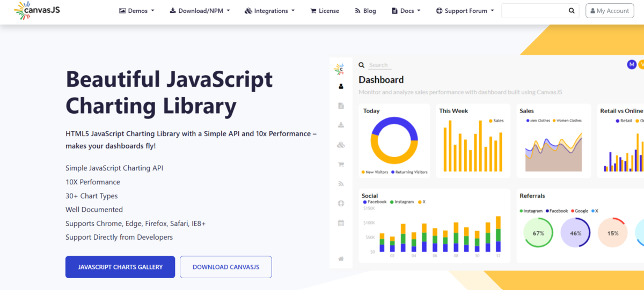Click the 46% referral gauge
Screen dimensions: 644x290
tap(575, 233)
